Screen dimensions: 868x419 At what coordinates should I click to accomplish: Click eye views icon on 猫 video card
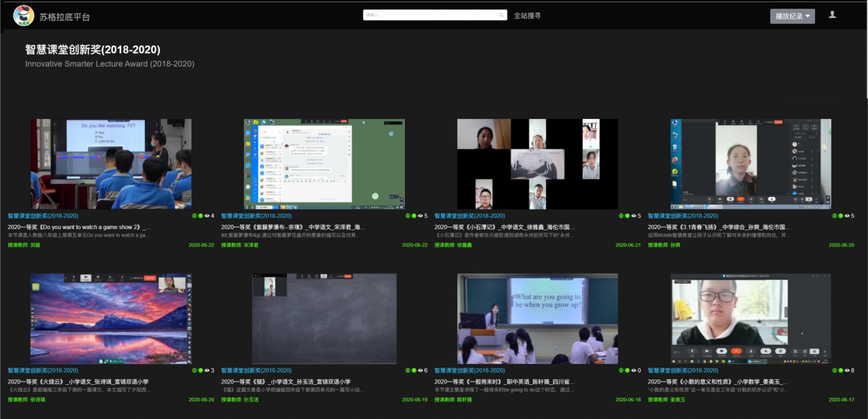420,371
